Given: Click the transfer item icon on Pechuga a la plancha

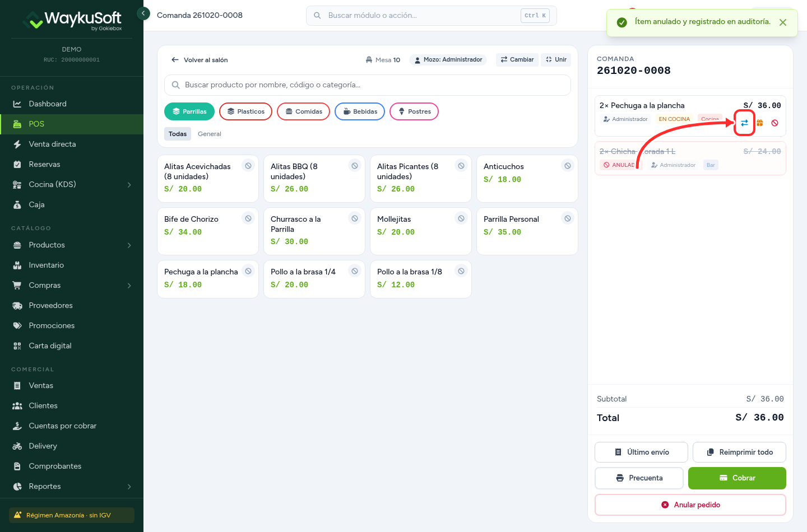Looking at the screenshot, I should 744,123.
